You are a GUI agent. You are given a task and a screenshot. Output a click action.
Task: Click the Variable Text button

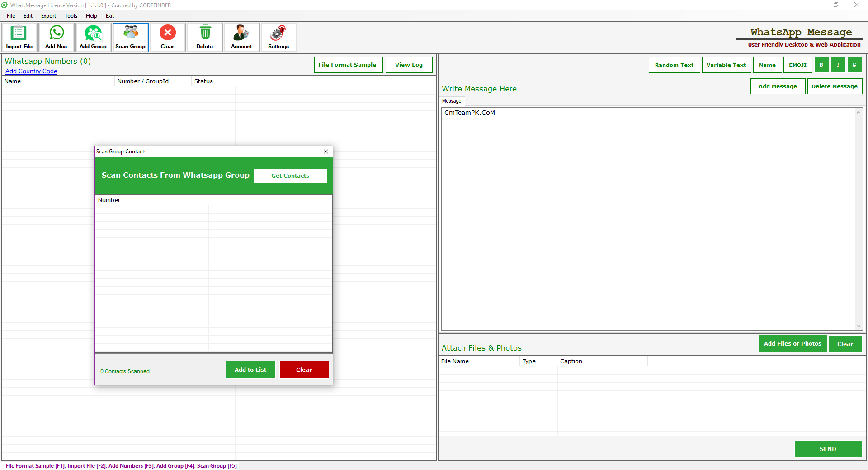(x=726, y=65)
